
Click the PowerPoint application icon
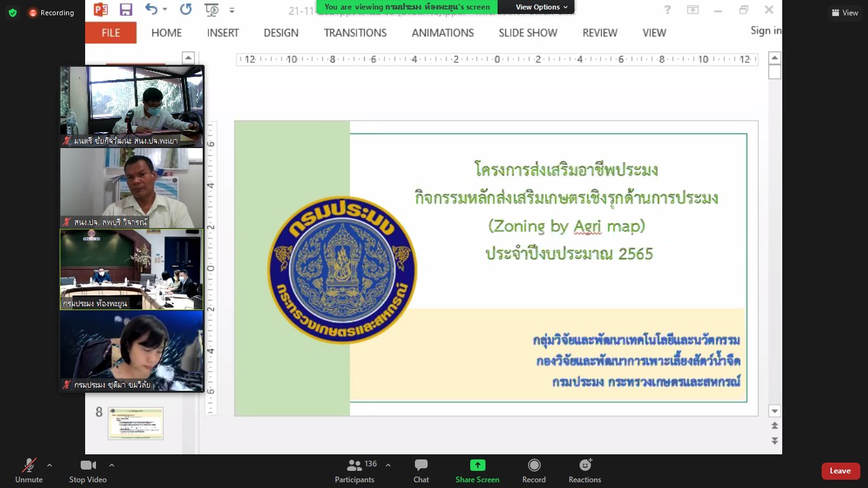pyautogui.click(x=101, y=9)
